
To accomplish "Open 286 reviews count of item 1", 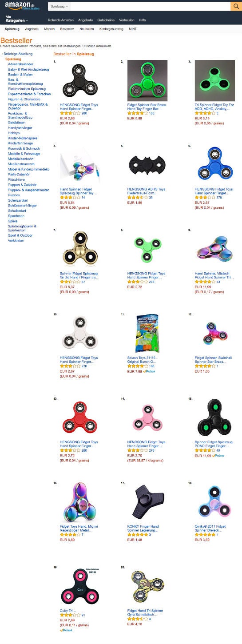I will (x=84, y=114).
